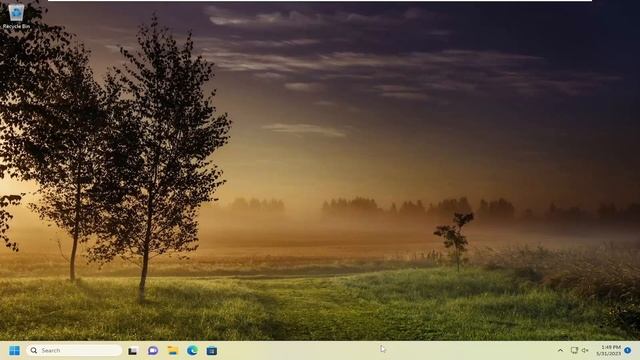The image size is (640, 360).
Task: Open File Explorer from the taskbar
Action: [173, 351]
